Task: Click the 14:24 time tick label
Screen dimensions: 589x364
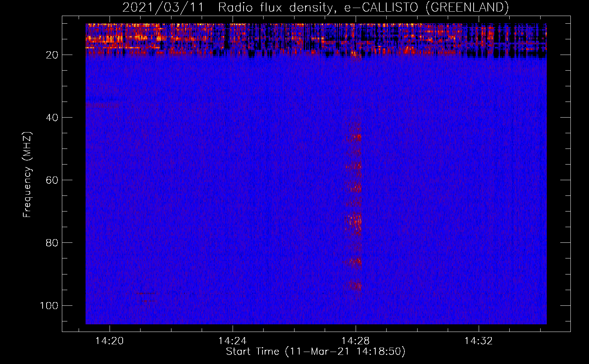Action: pyautogui.click(x=232, y=341)
